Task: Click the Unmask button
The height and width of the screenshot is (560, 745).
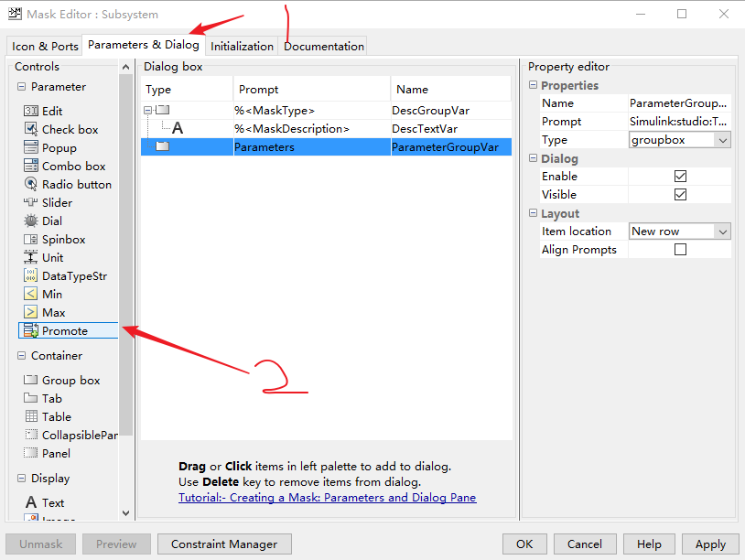Action: [41, 544]
